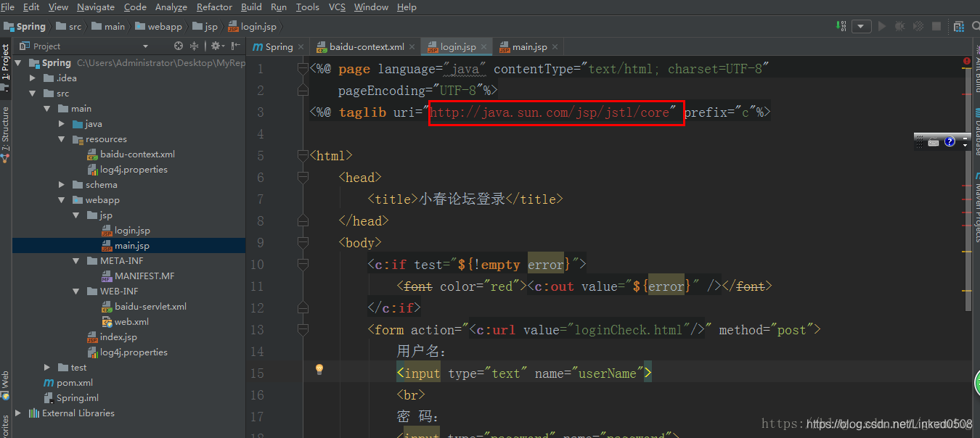The height and width of the screenshot is (438, 980).
Task: Click Collapse All in Project panel
Action: point(194,46)
